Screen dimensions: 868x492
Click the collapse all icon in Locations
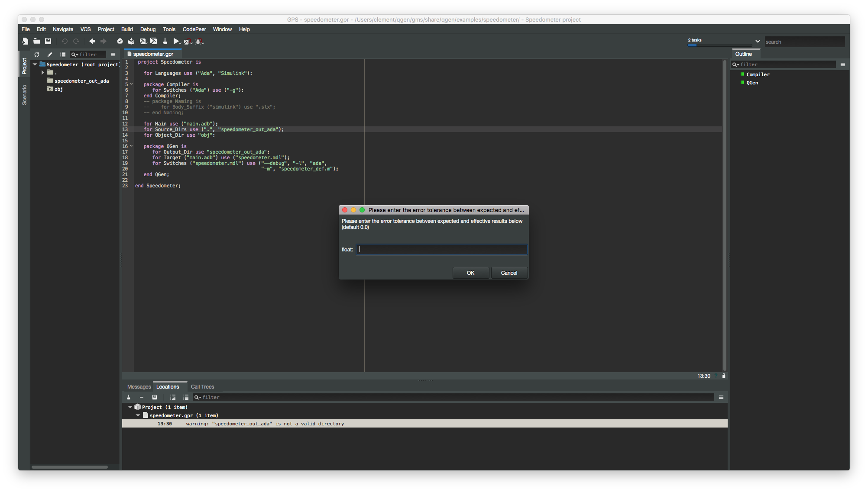[x=186, y=397]
